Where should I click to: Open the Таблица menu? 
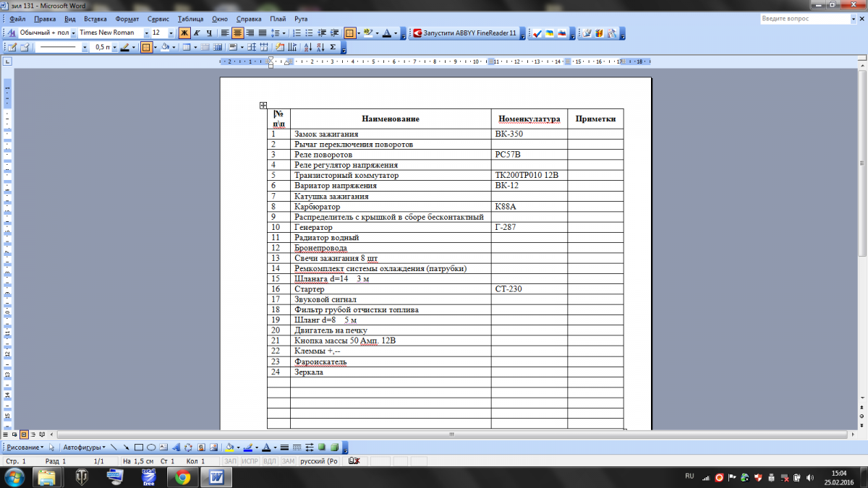[x=190, y=17]
